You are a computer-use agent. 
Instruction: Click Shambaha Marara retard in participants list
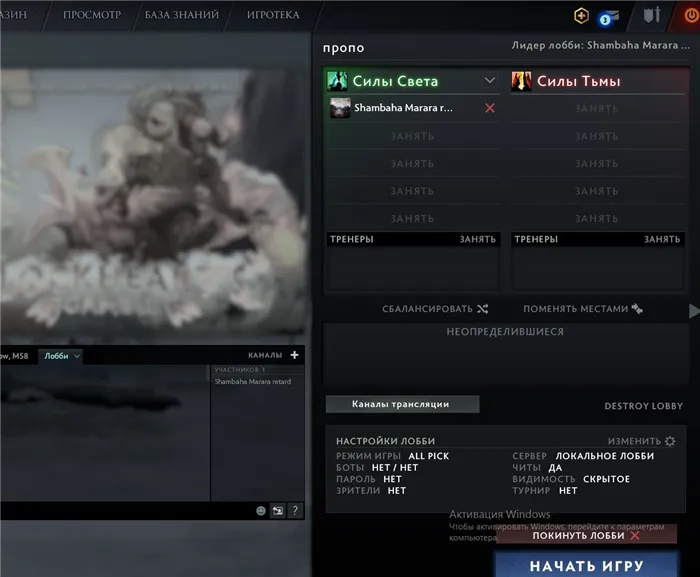[x=253, y=381]
